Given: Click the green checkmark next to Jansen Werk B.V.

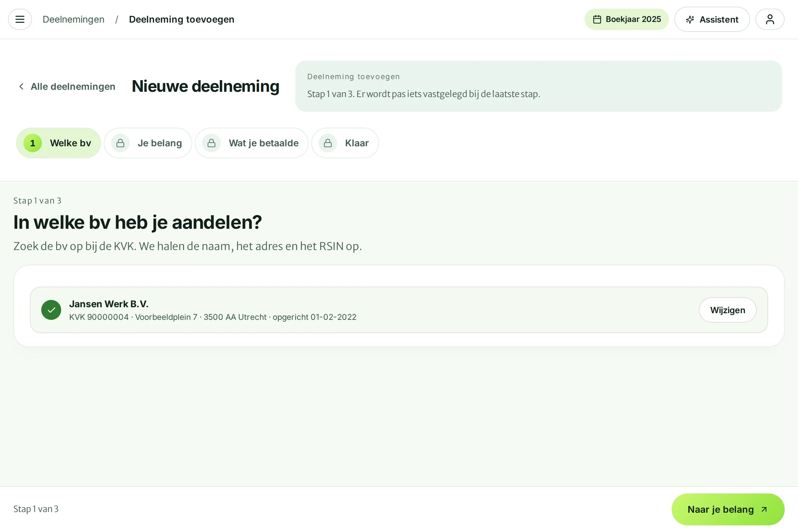Looking at the screenshot, I should pos(51,310).
